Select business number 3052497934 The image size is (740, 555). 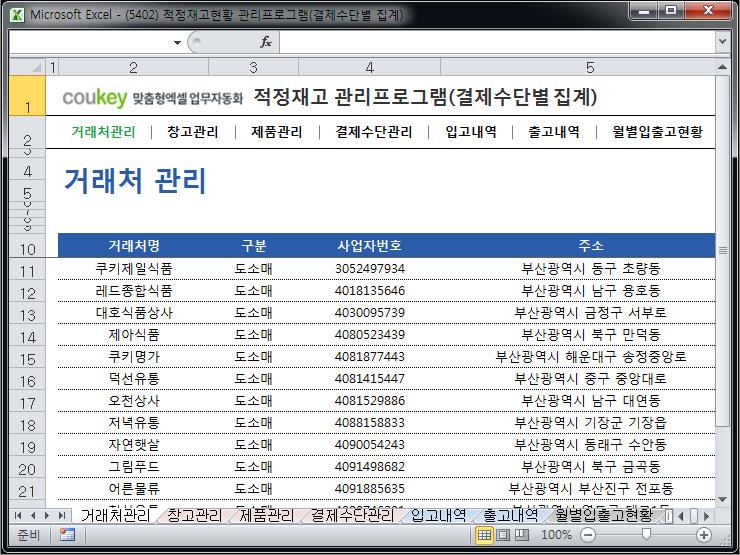(x=370, y=269)
